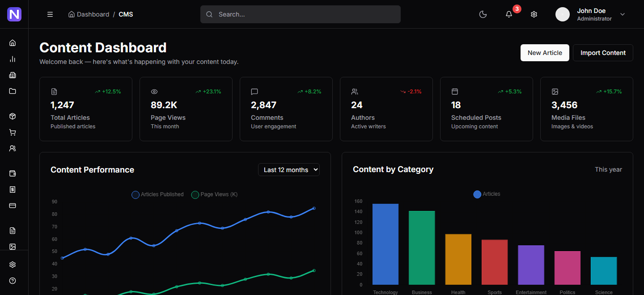Click the Technology blue bar

pos(386,244)
